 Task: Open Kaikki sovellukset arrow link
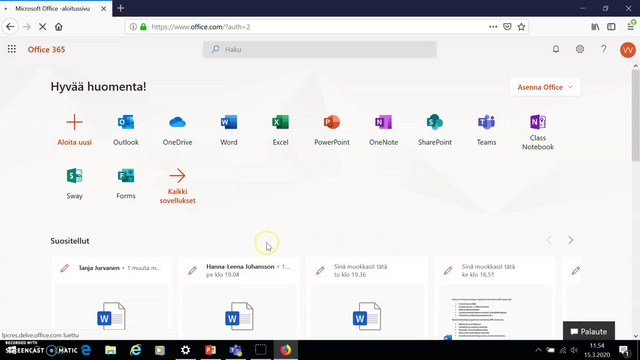pos(177,186)
